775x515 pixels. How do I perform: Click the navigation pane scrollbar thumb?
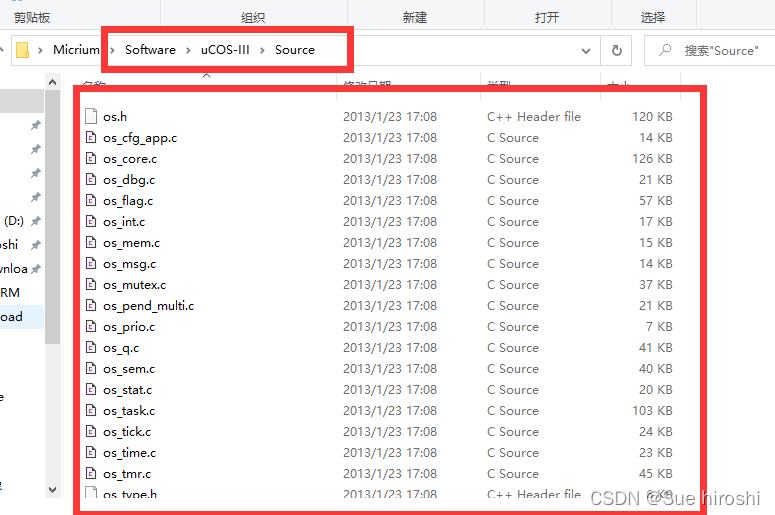coord(52,216)
